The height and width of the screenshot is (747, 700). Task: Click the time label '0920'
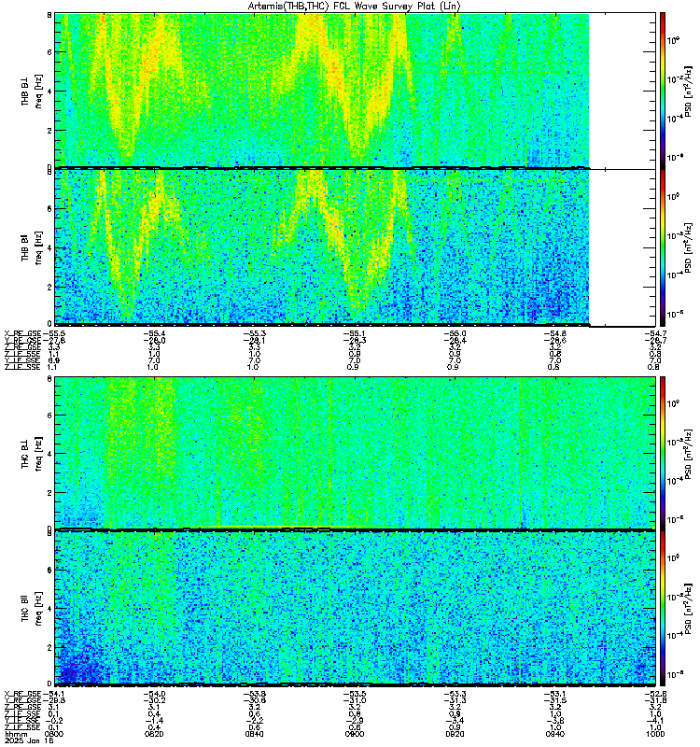click(x=455, y=734)
